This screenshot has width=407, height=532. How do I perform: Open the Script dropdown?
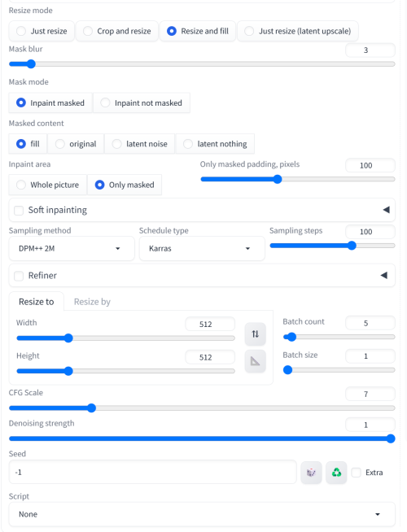coord(202,514)
